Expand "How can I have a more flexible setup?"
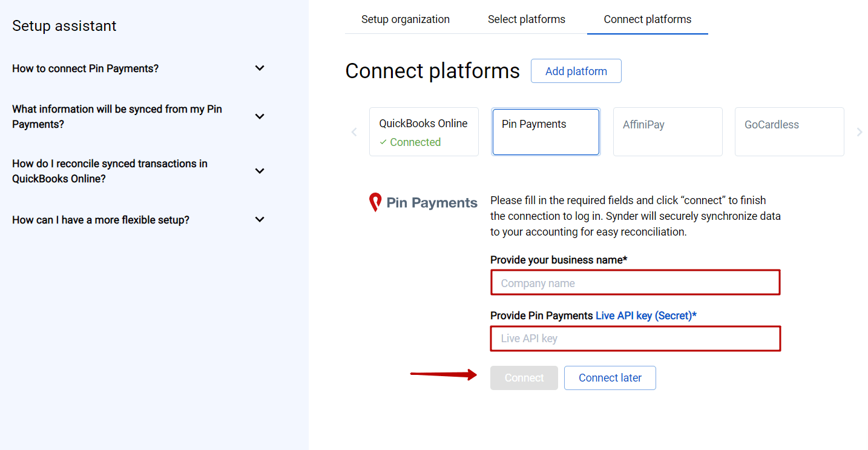868x450 pixels. (x=259, y=219)
